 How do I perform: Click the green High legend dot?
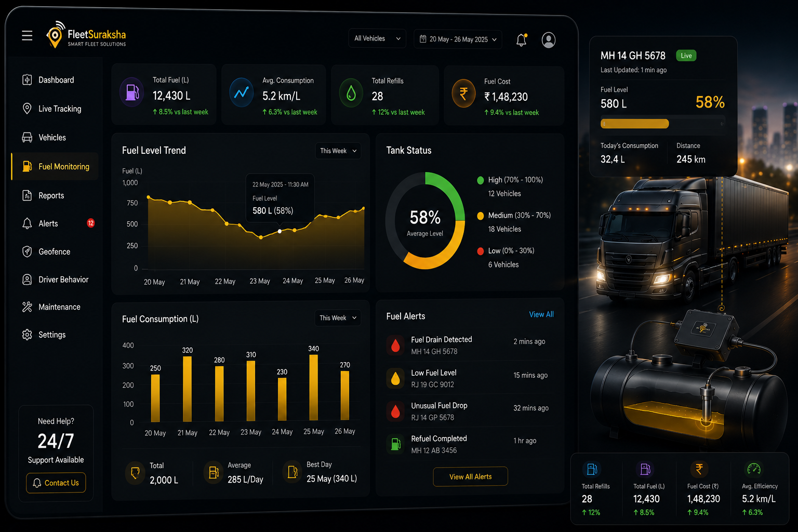coord(481,180)
